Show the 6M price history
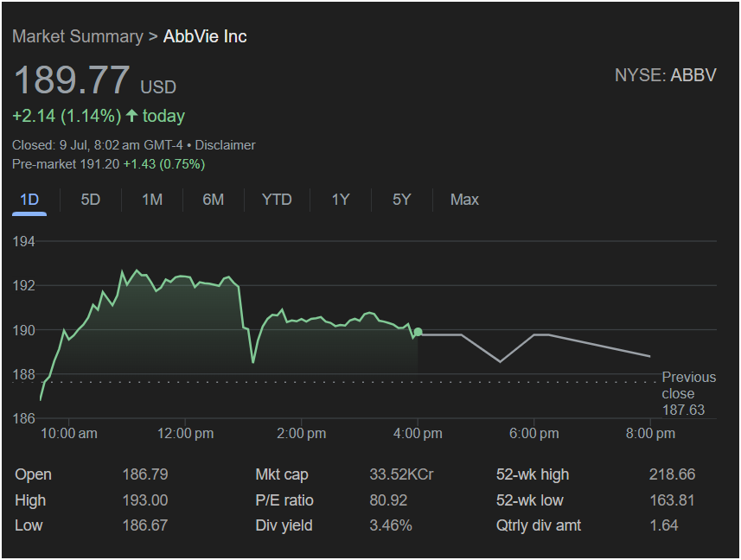The height and width of the screenshot is (560, 741). (x=213, y=200)
